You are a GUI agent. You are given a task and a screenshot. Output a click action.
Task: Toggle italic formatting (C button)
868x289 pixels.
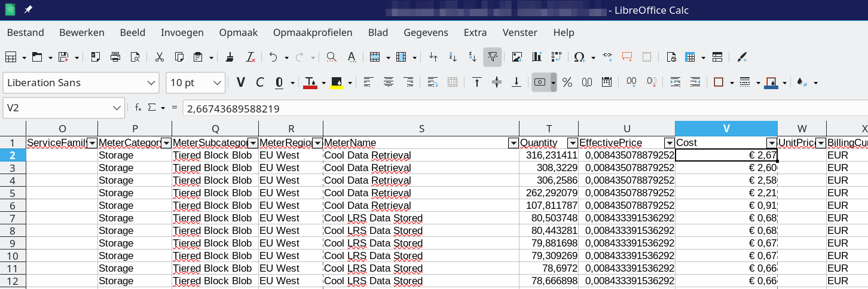[260, 83]
